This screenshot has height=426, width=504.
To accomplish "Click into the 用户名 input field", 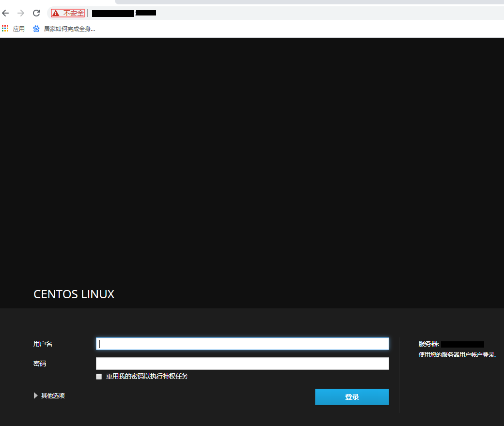I will [x=242, y=344].
